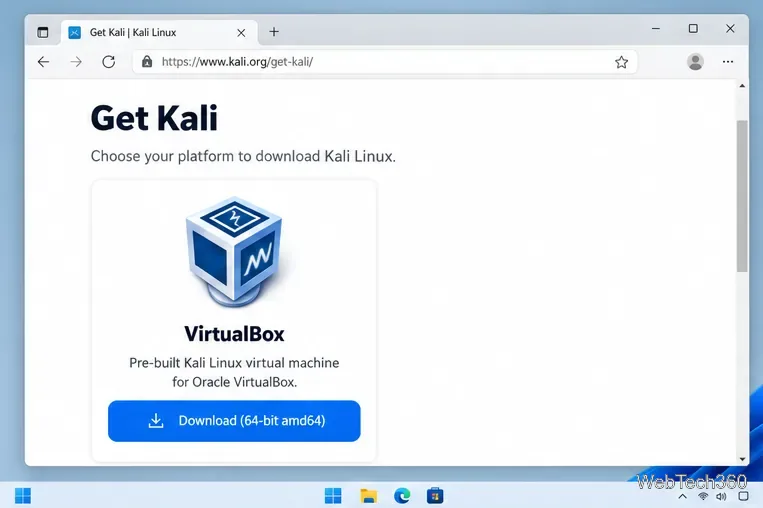Open the tab actions menu icon
763x508 pixels.
coord(43,33)
